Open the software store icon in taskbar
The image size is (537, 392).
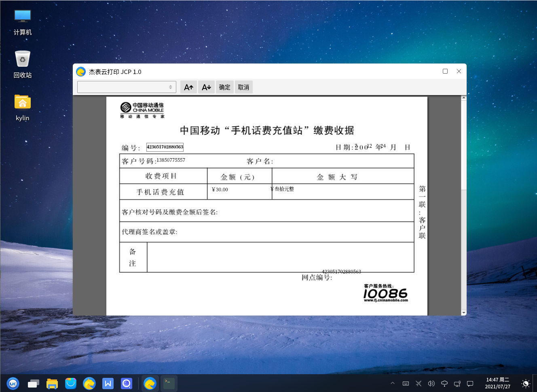71,383
